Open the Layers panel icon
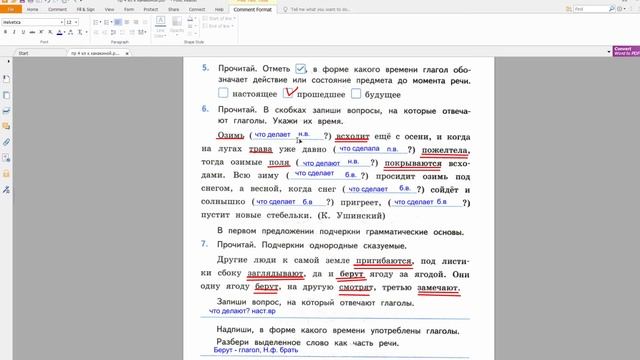The image size is (640, 360). coord(6,111)
